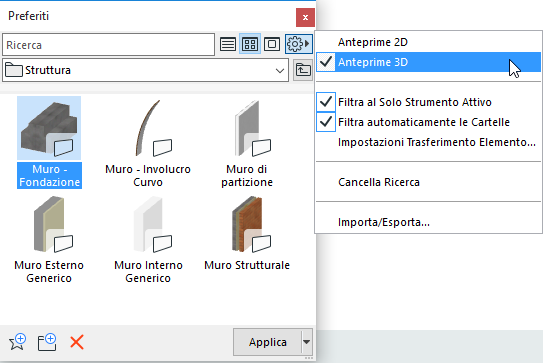The image size is (543, 363).
Task: Add new favorite with star-plus icon
Action: (x=17, y=342)
